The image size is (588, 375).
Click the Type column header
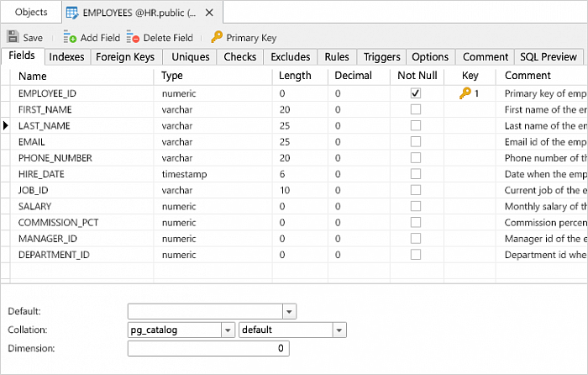click(x=213, y=77)
